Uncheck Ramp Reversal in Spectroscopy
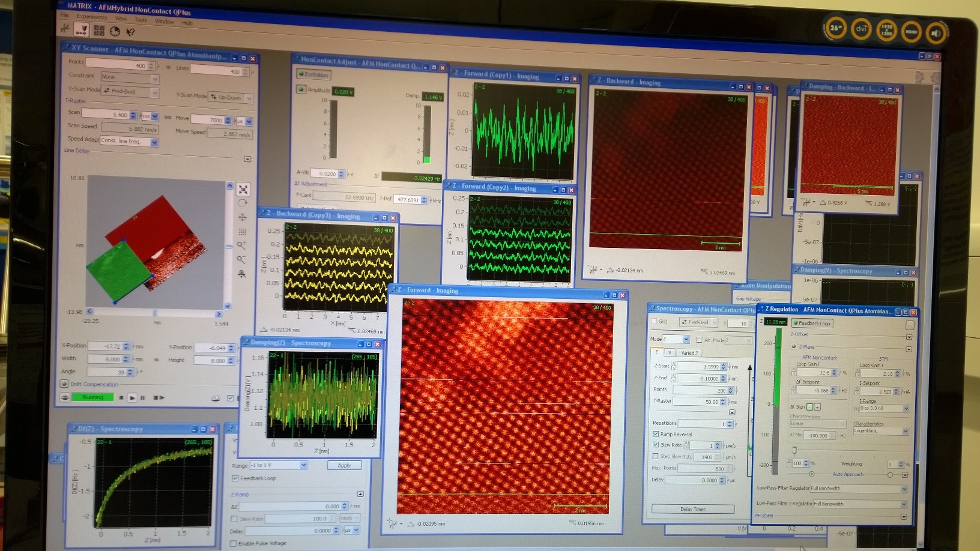 pos(656,434)
